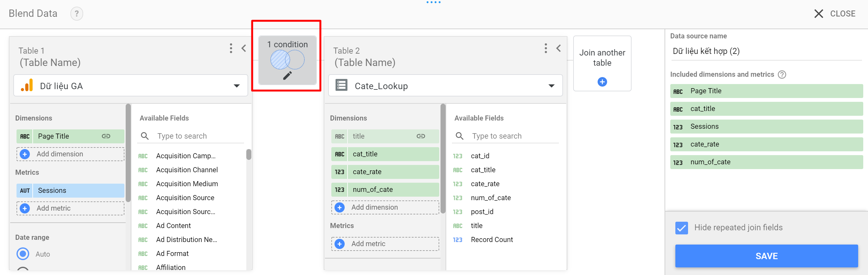Uncheck Hide repeated join fields checkbox
The height and width of the screenshot is (275, 868).
click(681, 228)
